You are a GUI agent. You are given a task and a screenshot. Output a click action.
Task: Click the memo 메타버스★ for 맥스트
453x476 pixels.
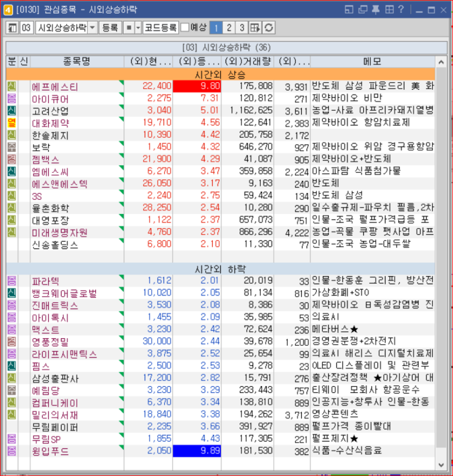click(335, 329)
